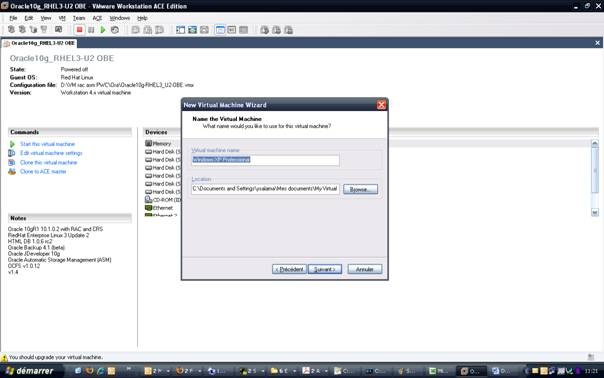This screenshot has width=604, height=378.
Task: Click the Location path input field
Action: (265, 189)
